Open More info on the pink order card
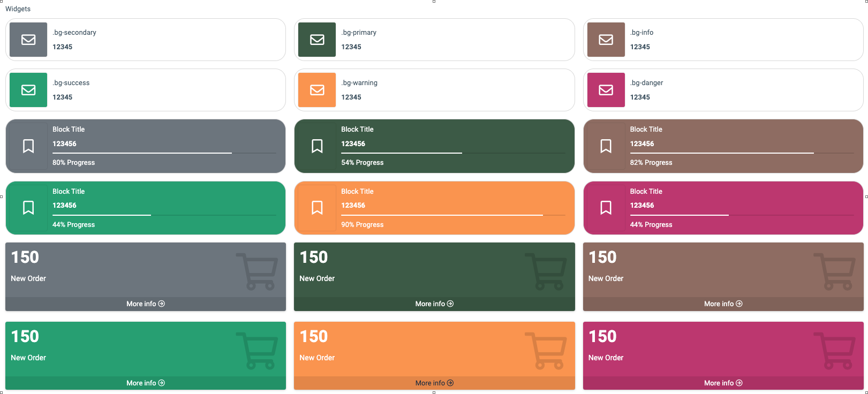This screenshot has width=868, height=394. [723, 383]
